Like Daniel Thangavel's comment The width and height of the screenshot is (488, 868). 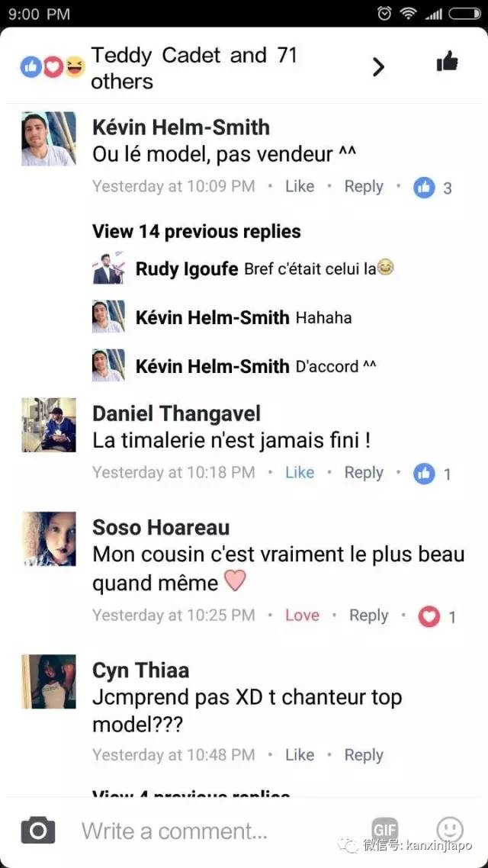300,472
